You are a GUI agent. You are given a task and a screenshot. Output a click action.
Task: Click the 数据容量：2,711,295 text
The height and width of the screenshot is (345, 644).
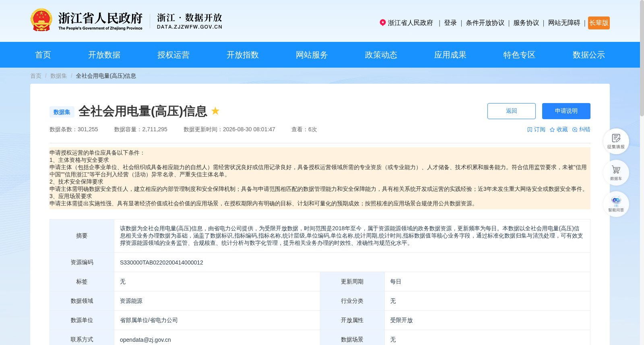click(x=141, y=130)
